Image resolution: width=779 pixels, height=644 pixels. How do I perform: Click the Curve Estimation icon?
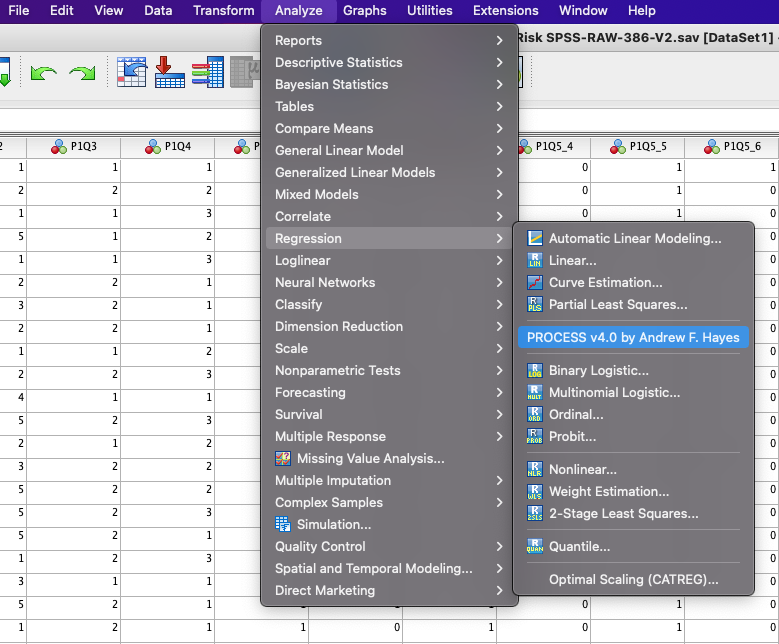534,282
